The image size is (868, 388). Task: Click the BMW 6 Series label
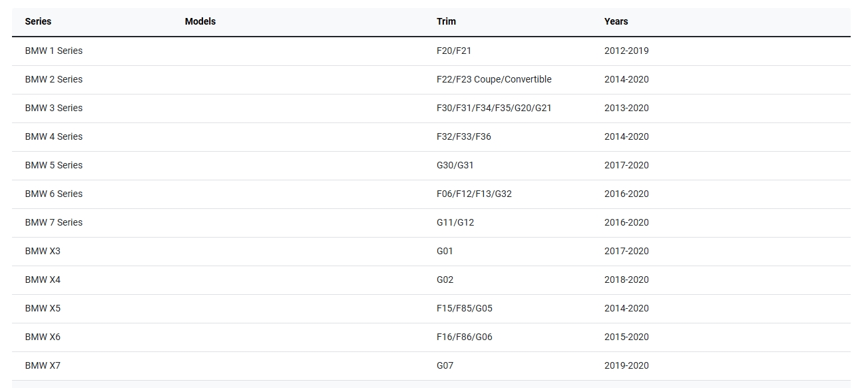pos(53,194)
